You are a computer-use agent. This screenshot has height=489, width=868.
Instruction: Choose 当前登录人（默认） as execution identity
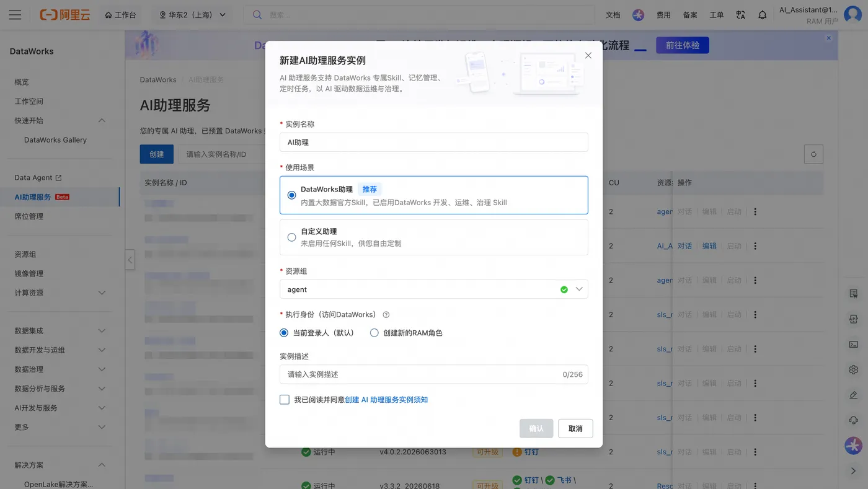tap(284, 333)
